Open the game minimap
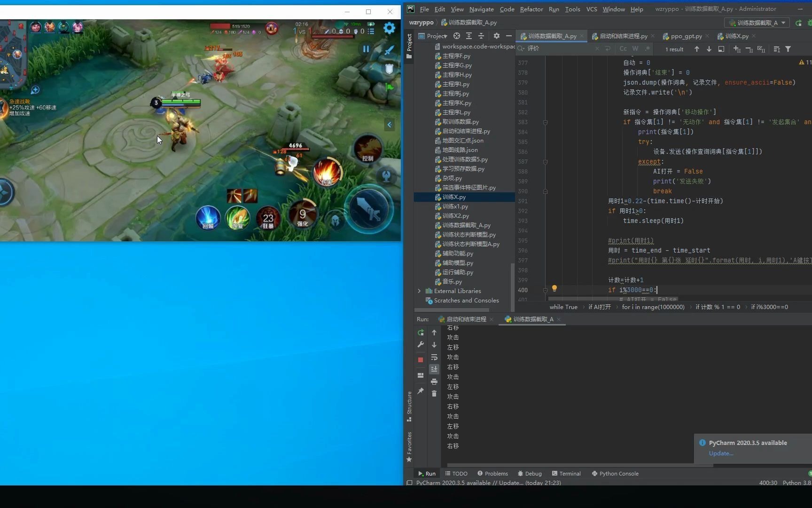Image resolution: width=812 pixels, height=508 pixels. [13, 56]
